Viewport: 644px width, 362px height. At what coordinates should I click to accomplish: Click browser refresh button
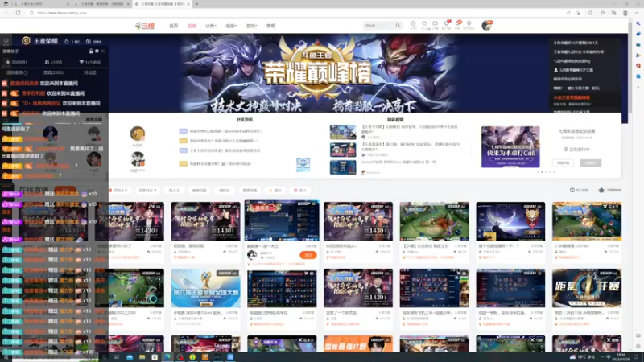(x=18, y=13)
